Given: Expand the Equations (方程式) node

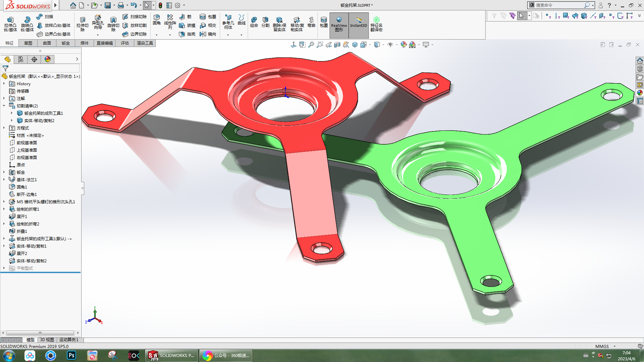Looking at the screenshot, I should pyautogui.click(x=4, y=128).
